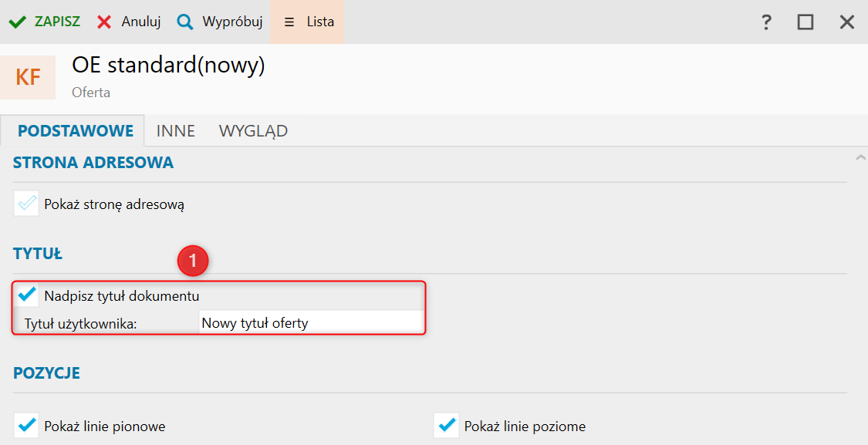This screenshot has width=868, height=445.
Task: Click the Tytuł użytkownika text field
Action: coord(310,323)
